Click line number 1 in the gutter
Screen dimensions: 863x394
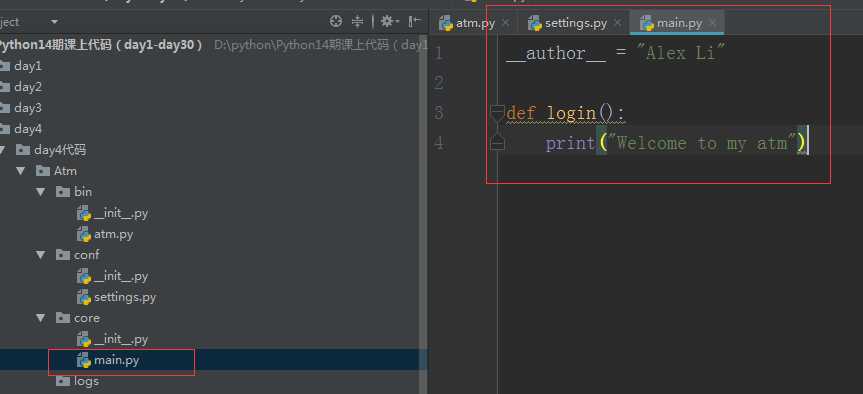[x=439, y=53]
